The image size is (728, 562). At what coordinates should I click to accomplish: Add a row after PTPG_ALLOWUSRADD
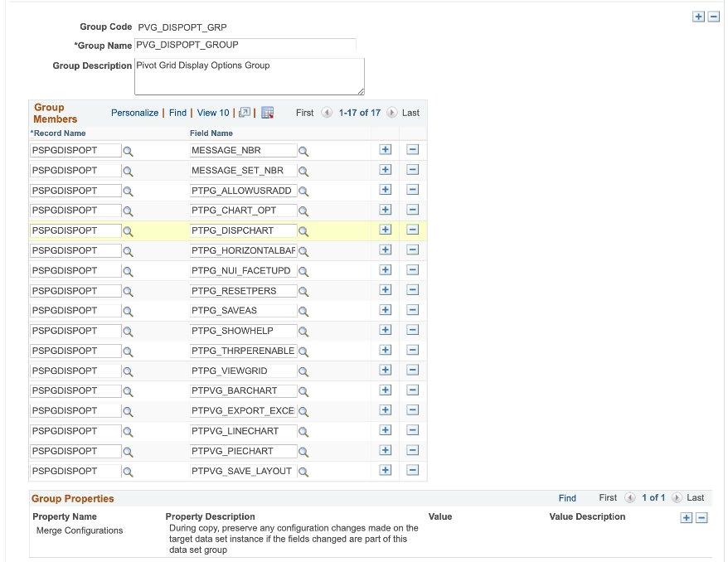click(386, 189)
